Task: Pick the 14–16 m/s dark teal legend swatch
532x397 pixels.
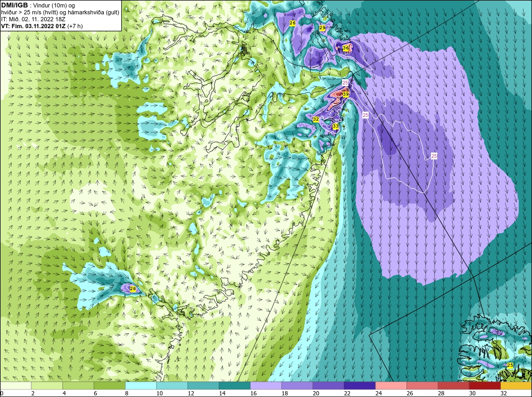Action: (235, 386)
